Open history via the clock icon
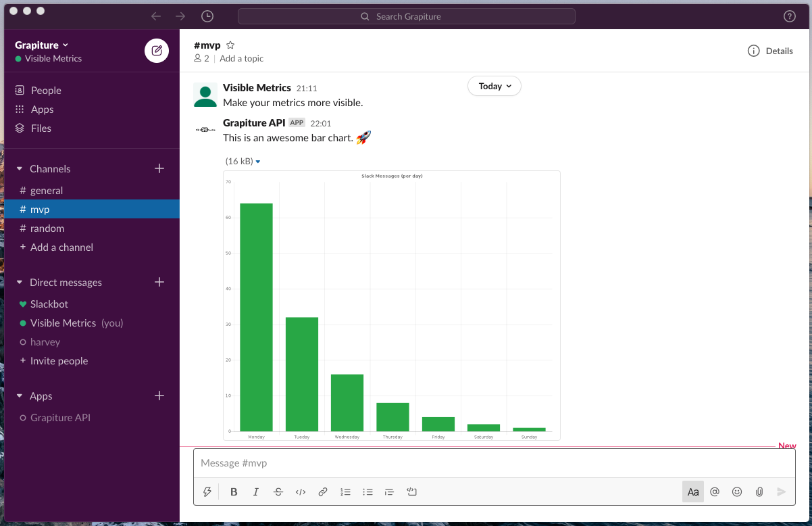The height and width of the screenshot is (526, 812). 207,16
